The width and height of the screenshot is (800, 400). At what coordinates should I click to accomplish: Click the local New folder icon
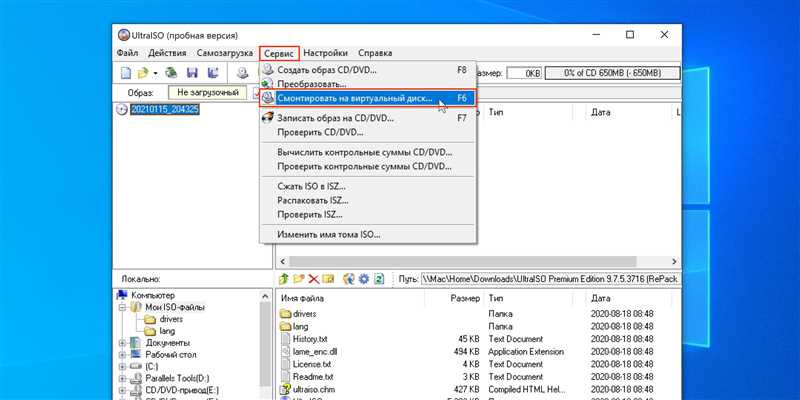(298, 279)
